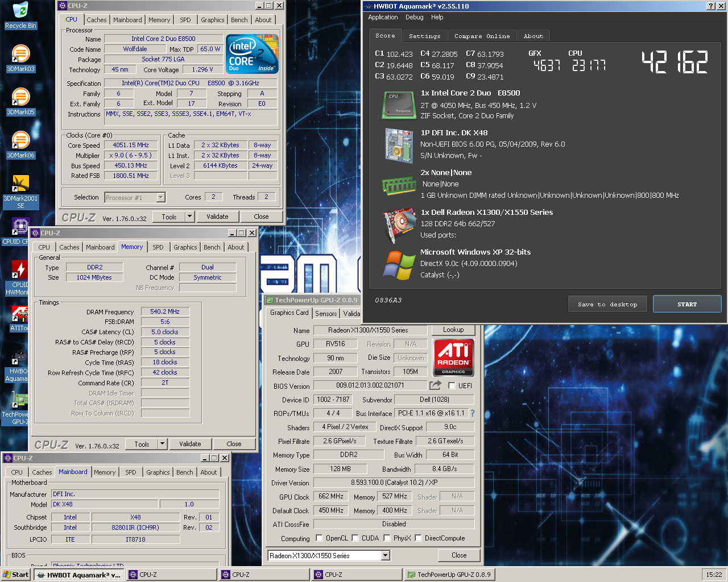Click the motherboard icon in Aquamark
The image size is (728, 582).
coord(399,145)
